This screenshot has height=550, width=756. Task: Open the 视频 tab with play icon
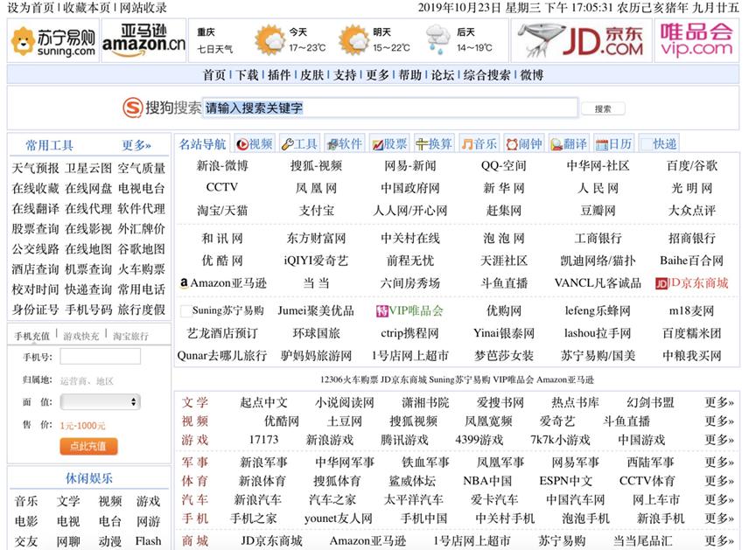[255, 143]
